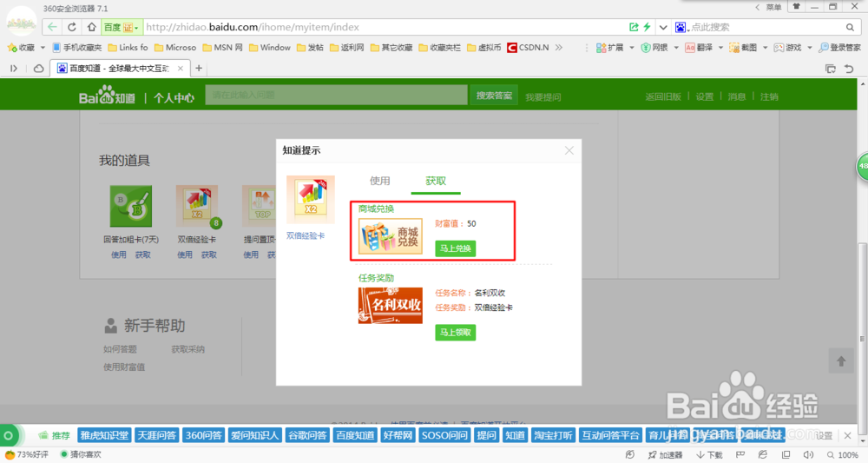Click the cloud sync icon near tabs

[39, 69]
